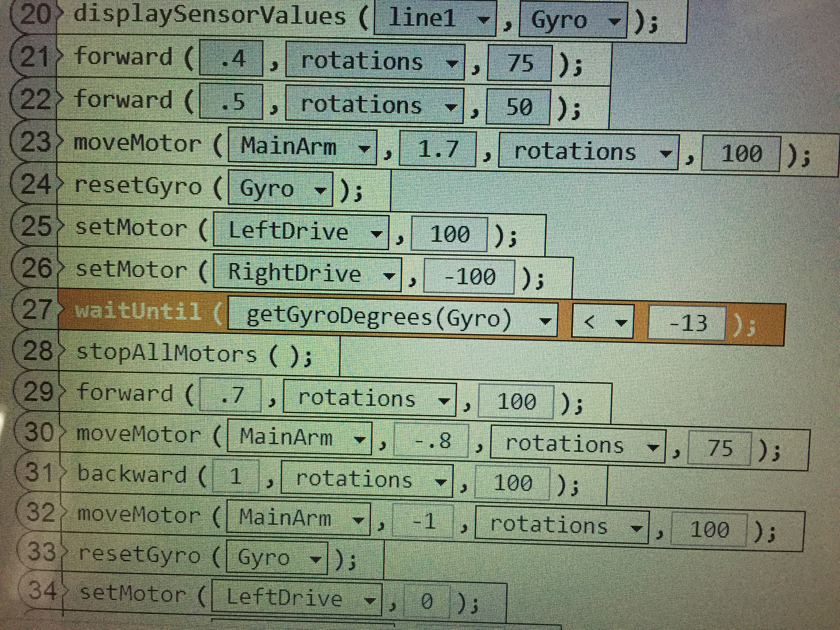
Task: Click the 100 speed field on line 31
Action: point(512,483)
